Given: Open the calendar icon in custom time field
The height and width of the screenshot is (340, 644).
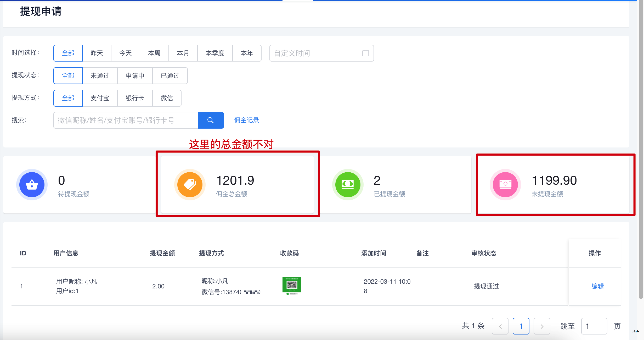Looking at the screenshot, I should point(366,53).
